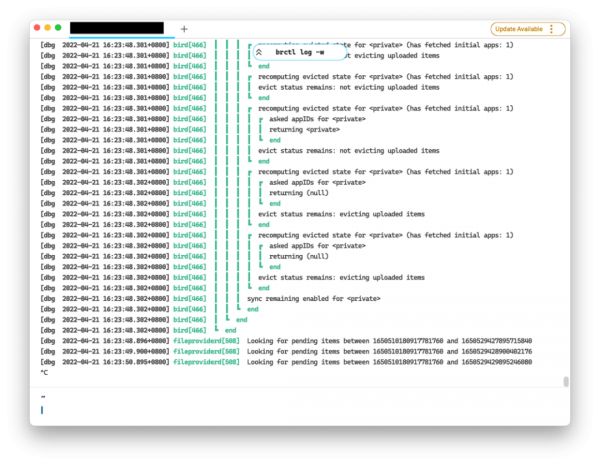Open a new tab with the plus icon
This screenshot has width=600, height=465.
pos(183,29)
